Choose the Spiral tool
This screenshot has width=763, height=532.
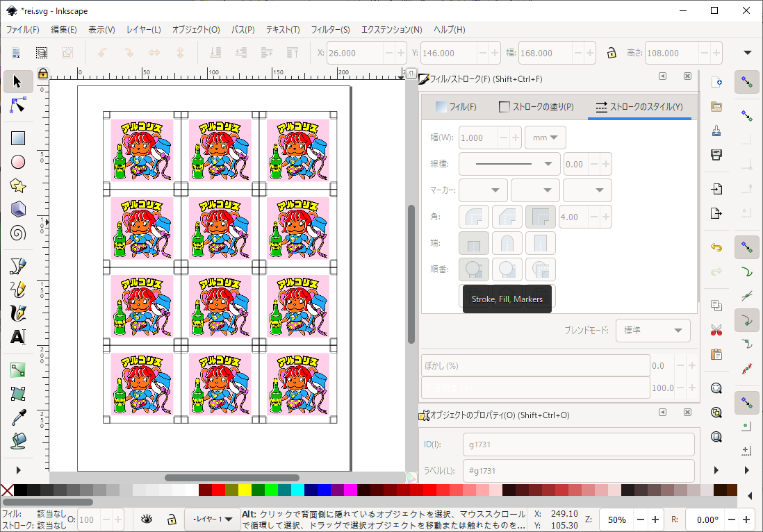[x=17, y=233]
